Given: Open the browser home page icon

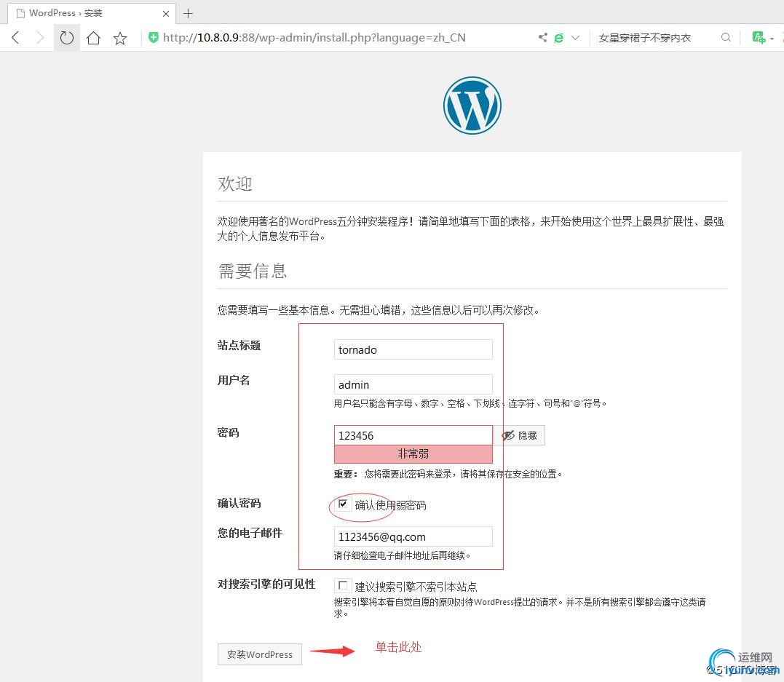Looking at the screenshot, I should point(93,38).
